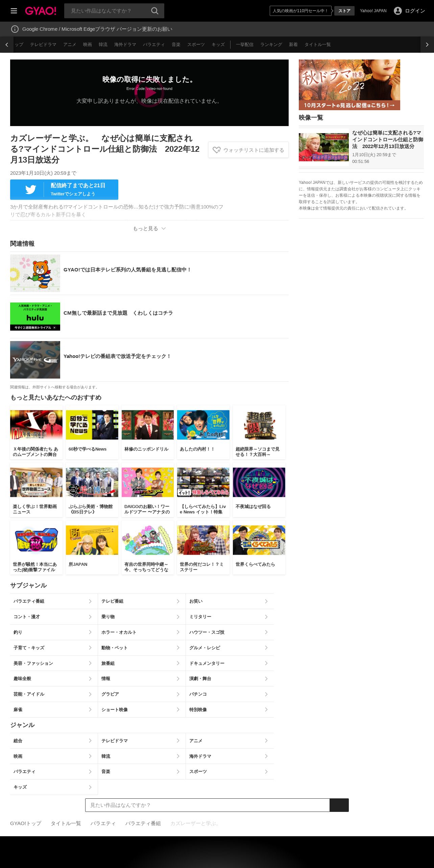Open the ぶらぶら美術・博物館 card
The height and width of the screenshot is (868, 434).
coord(92,490)
